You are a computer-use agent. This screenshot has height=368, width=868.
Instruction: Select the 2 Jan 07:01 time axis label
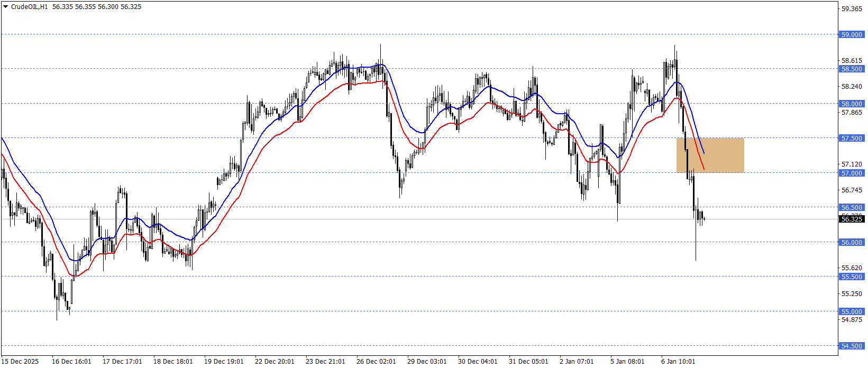pos(577,362)
